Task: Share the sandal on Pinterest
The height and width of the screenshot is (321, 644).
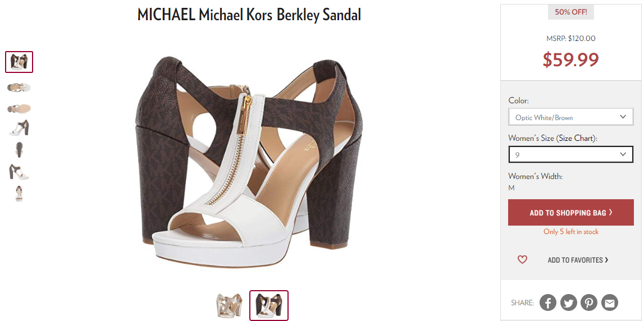Action: pos(589,302)
